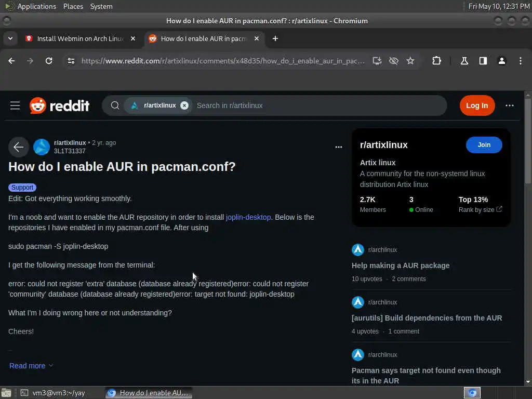This screenshot has width=532, height=399.
Task: Open a new tab with the plus button
Action: point(275,38)
